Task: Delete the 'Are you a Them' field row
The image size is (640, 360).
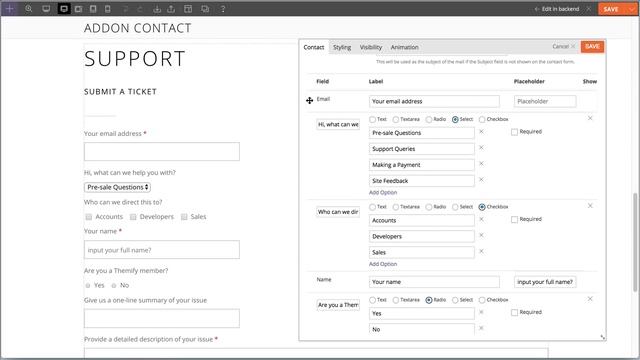Action: (x=590, y=299)
